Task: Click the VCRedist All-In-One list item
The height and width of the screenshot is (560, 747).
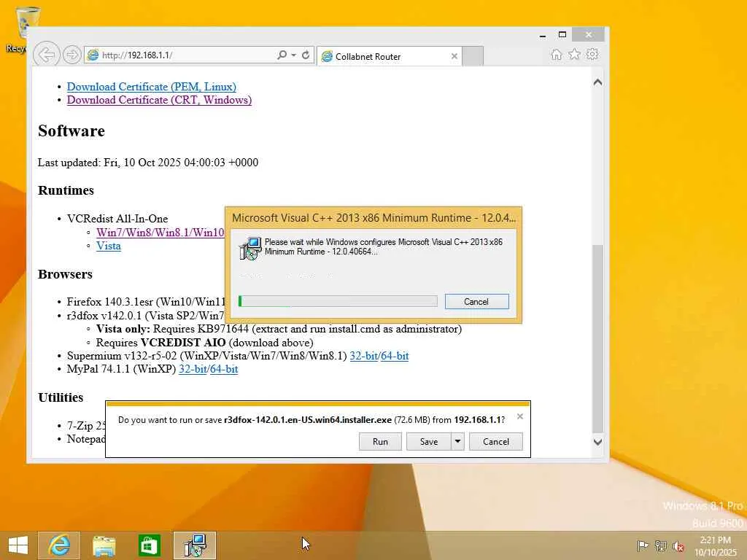Action: [117, 219]
